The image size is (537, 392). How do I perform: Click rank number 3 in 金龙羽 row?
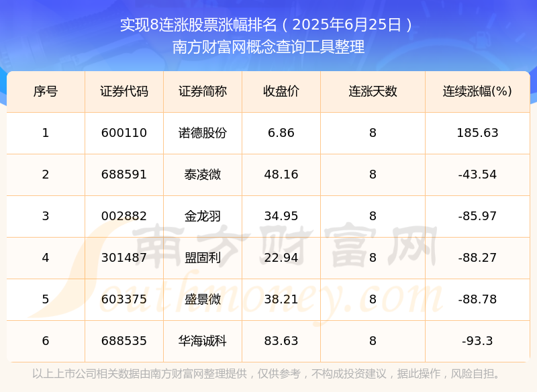[46, 216]
